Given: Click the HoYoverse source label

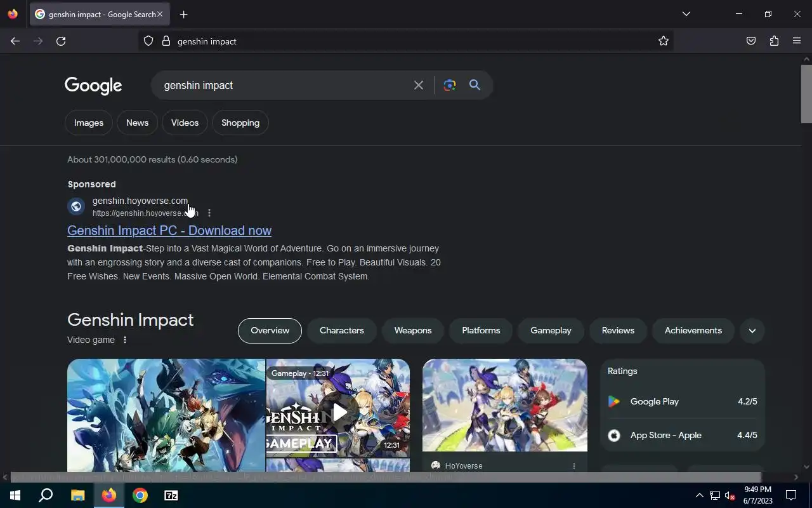Looking at the screenshot, I should point(464,466).
